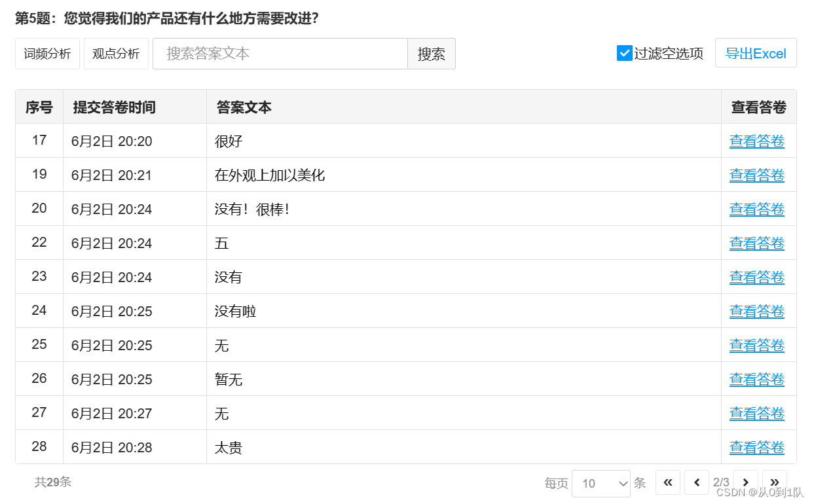Open 查看答卷 link for response number 28 太贵
This screenshot has width=814, height=504.
[756, 447]
